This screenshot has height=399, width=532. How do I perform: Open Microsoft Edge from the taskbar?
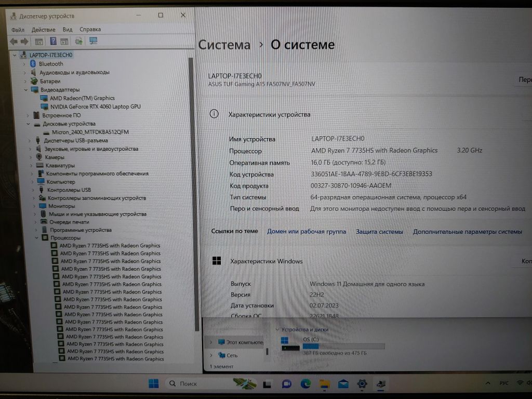tap(305, 384)
